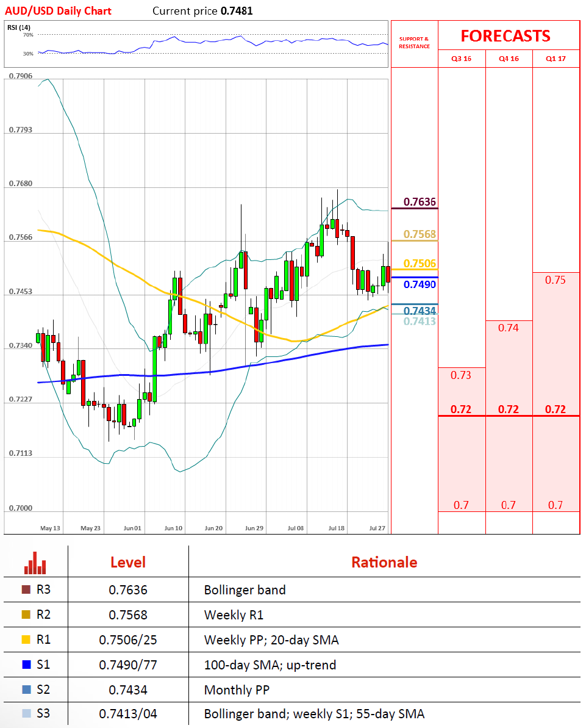Click '100-day SMA; up-trend' rationale
This screenshot has width=586, height=728.
pos(270,665)
